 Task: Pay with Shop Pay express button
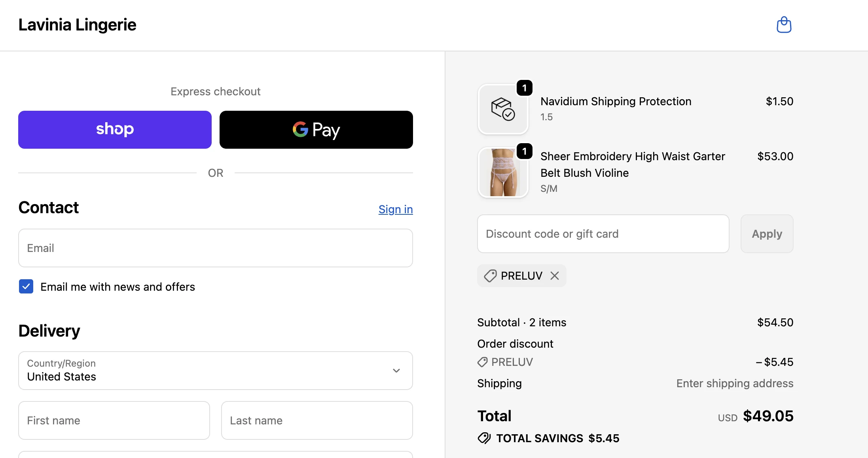click(115, 130)
